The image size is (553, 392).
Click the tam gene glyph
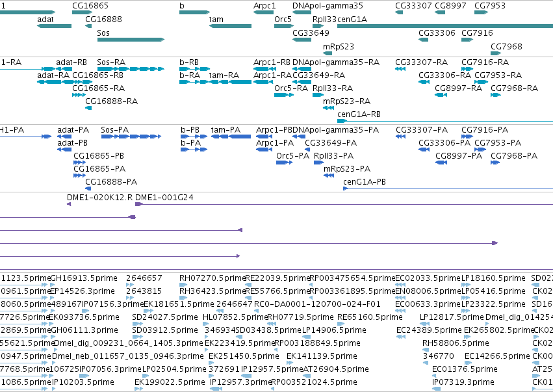click(x=230, y=26)
